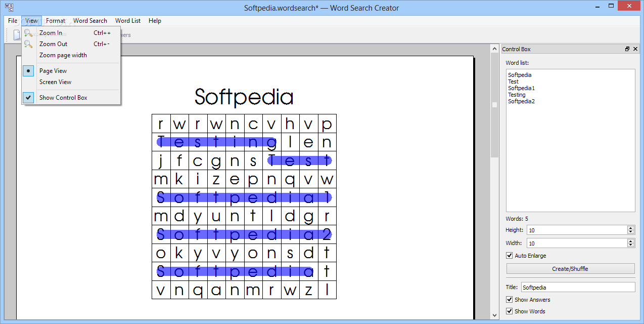Close the open View menu
This screenshot has width=644, height=324.
point(31,21)
